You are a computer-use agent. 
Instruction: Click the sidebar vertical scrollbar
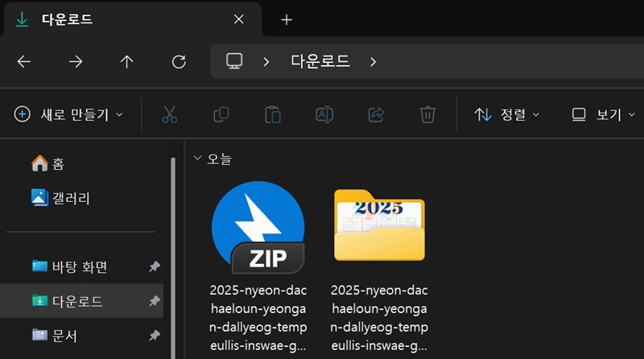click(x=173, y=258)
